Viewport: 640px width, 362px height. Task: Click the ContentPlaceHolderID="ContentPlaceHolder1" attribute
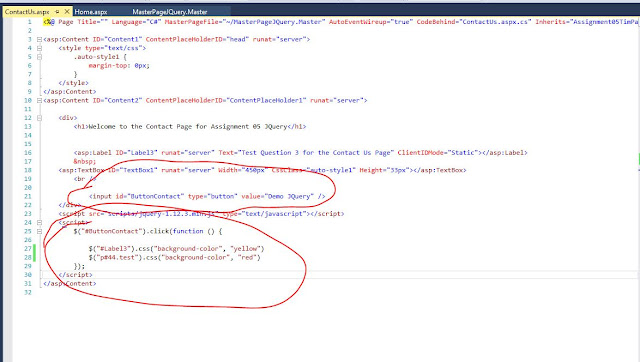tap(226, 100)
